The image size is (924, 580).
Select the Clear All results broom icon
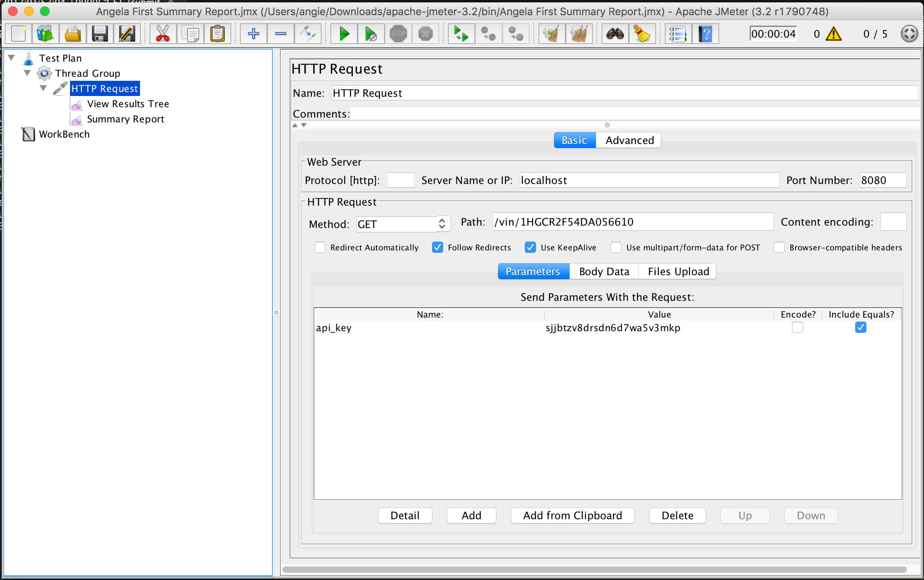(579, 34)
